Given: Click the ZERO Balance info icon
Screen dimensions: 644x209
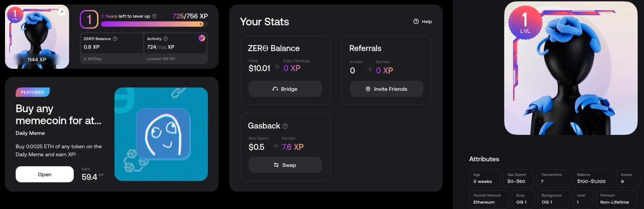Looking at the screenshot, I should point(115,39).
